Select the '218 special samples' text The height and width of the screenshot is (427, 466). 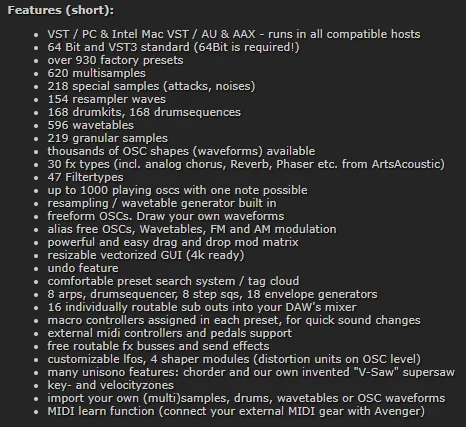151,86
